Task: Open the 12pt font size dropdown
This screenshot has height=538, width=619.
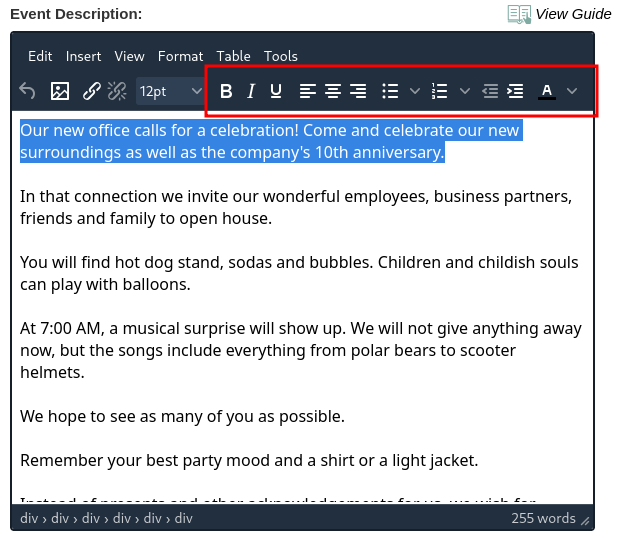Action: point(170,91)
